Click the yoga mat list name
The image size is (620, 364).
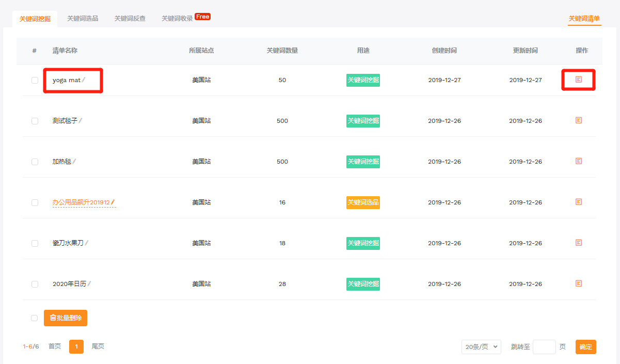(67, 80)
